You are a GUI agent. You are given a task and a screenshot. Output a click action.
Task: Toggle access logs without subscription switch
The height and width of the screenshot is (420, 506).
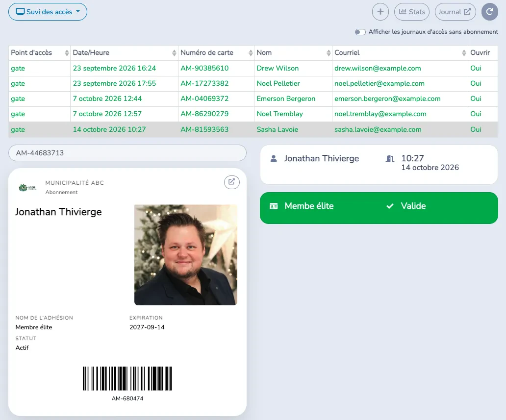(360, 32)
